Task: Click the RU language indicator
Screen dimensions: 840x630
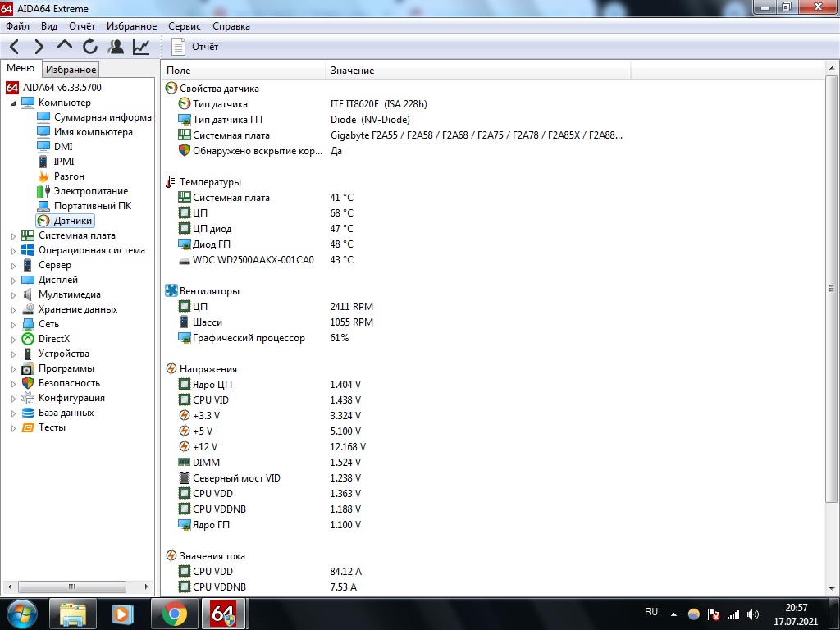Action: (651, 612)
